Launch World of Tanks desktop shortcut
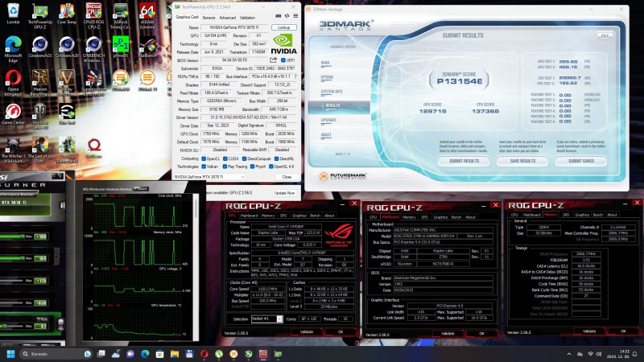This screenshot has height=362, width=644. click(x=39, y=117)
